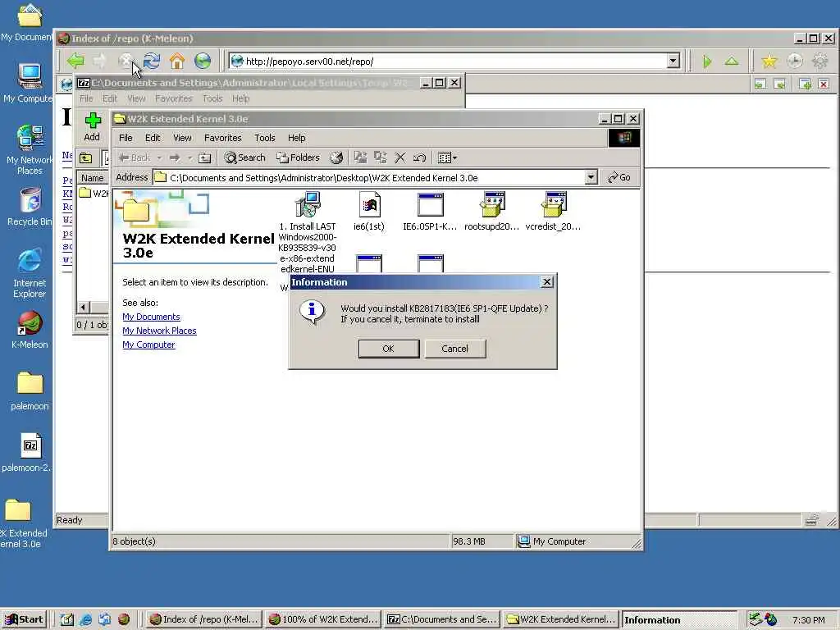Open the Explorer Forward history dropdown arrow
This screenshot has height=630, width=840.
coord(189,157)
